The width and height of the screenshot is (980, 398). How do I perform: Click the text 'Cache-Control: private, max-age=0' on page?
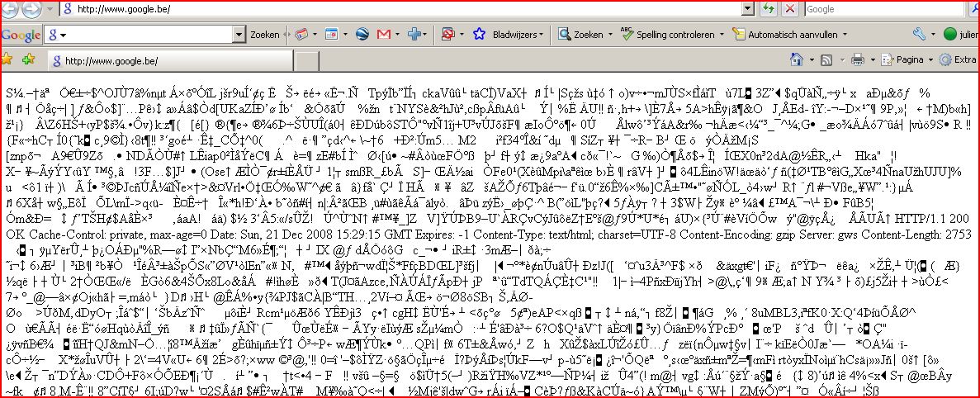coord(100,235)
